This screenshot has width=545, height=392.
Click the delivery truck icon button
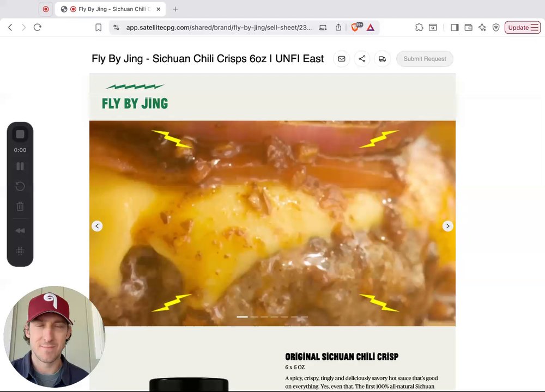pyautogui.click(x=383, y=59)
